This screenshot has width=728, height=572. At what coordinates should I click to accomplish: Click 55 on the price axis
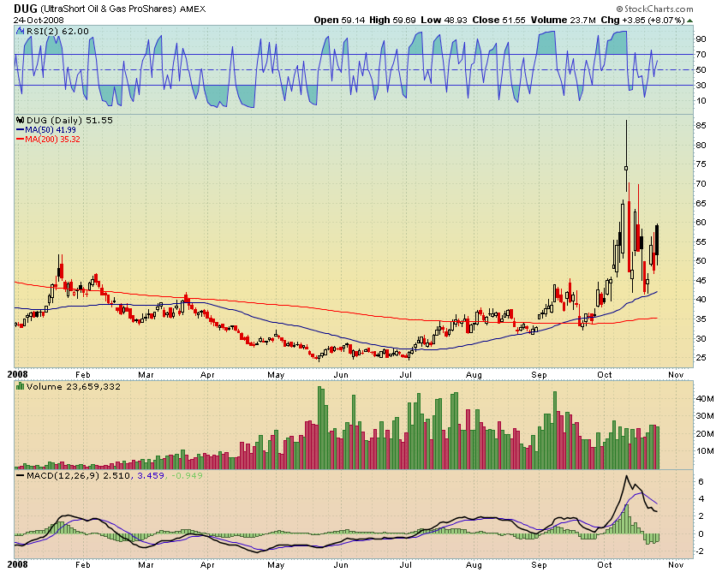(x=701, y=241)
